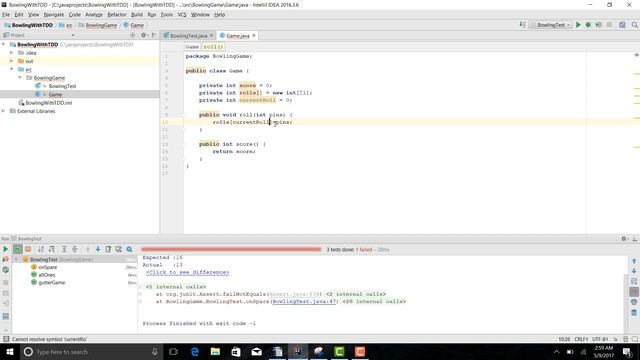Open BowlingTest.java:47 stack trace link

[x=304, y=302]
